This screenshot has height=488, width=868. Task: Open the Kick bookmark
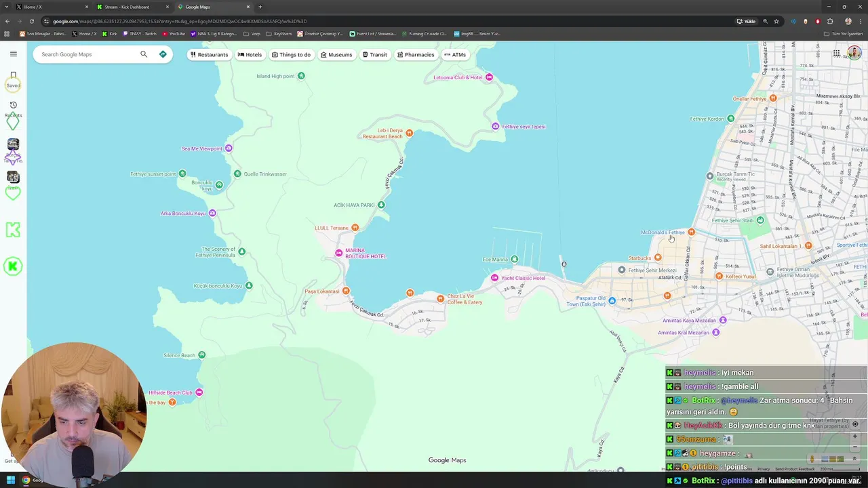pyautogui.click(x=110, y=33)
